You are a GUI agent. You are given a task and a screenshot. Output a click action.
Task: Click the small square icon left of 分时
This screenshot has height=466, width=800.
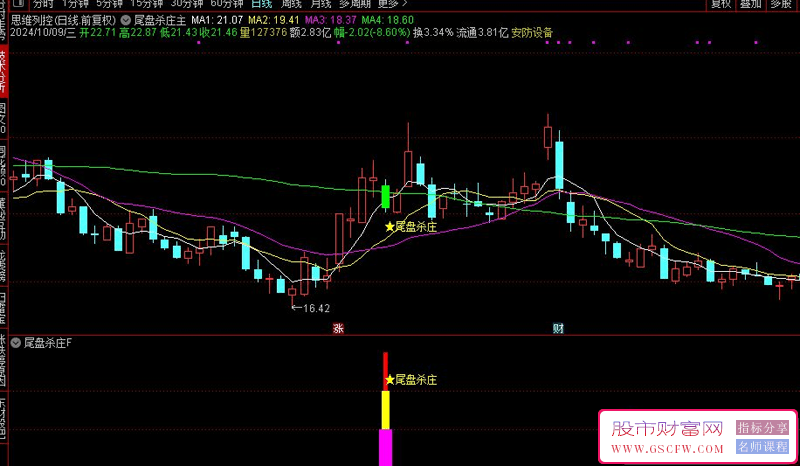[x=18, y=4]
